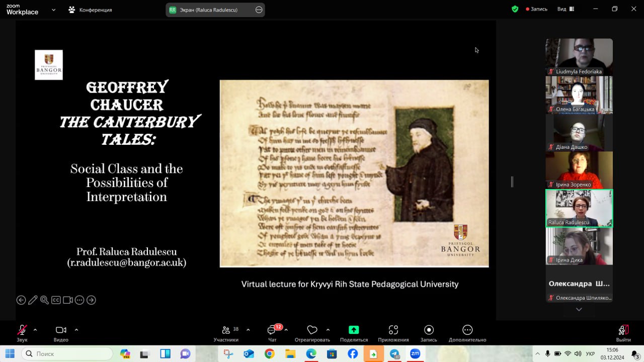Open Zoom app icon in taskbar
Viewport: 644px width, 362px height.
coord(415,354)
